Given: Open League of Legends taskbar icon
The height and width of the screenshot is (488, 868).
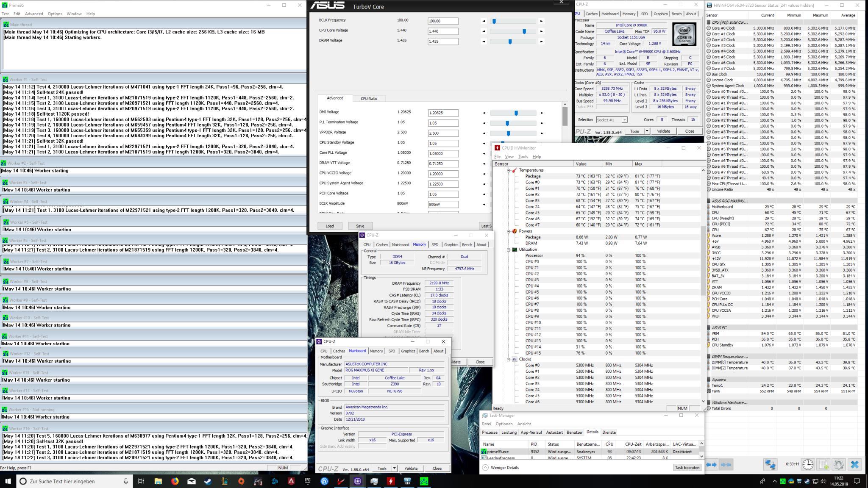Looking at the screenshot, I should click(x=225, y=481).
